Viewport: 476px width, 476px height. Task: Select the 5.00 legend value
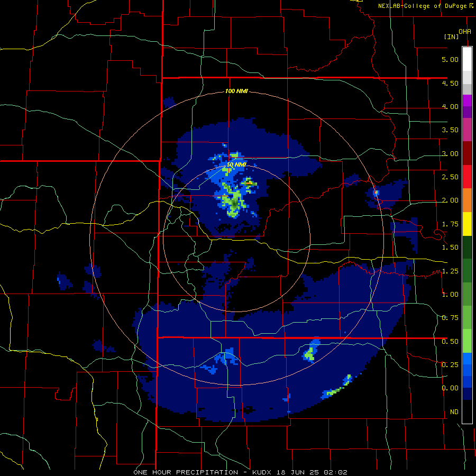point(450,59)
